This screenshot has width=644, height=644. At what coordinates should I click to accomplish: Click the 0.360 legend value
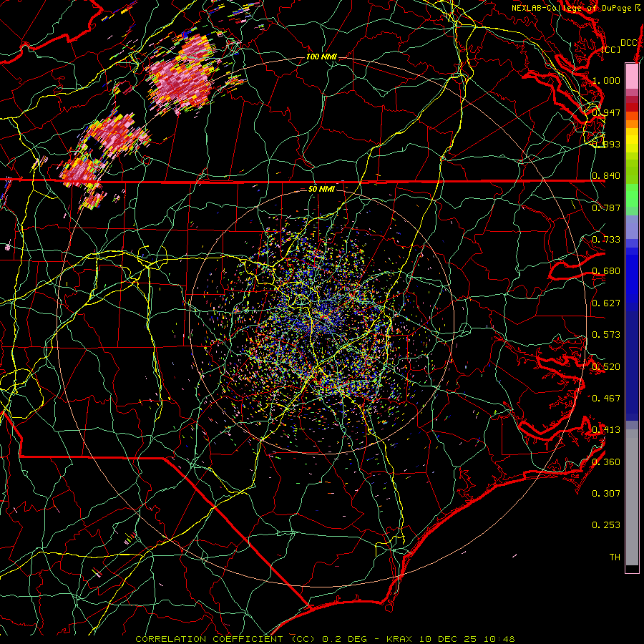tap(606, 462)
